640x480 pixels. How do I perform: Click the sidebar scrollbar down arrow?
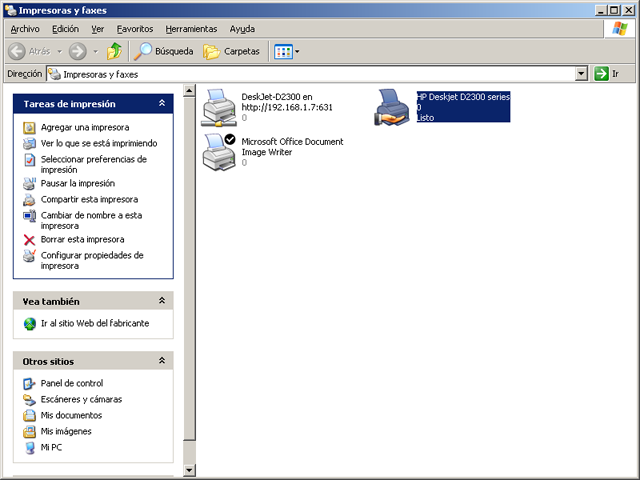pyautogui.click(x=190, y=470)
